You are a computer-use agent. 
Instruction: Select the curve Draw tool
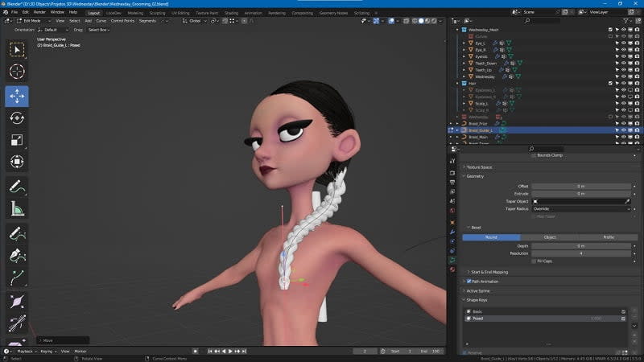click(17, 233)
